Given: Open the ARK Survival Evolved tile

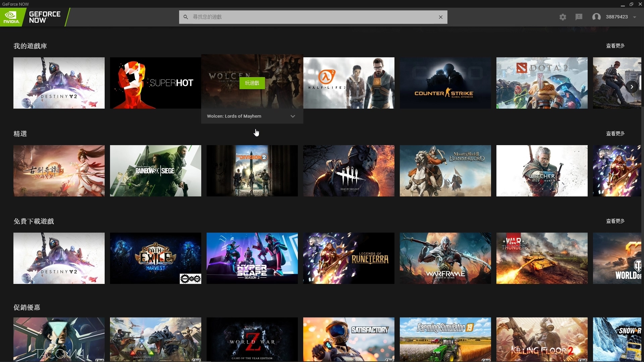Looking at the screenshot, I should point(156,340).
